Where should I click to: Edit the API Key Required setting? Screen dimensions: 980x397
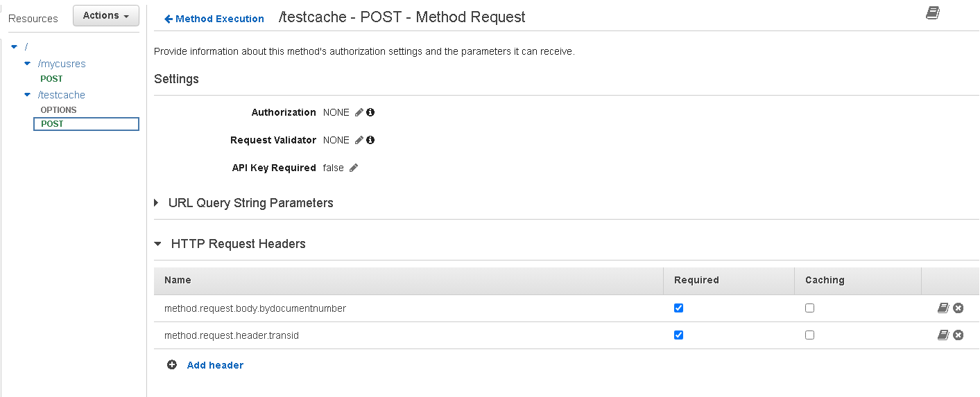pyautogui.click(x=354, y=168)
